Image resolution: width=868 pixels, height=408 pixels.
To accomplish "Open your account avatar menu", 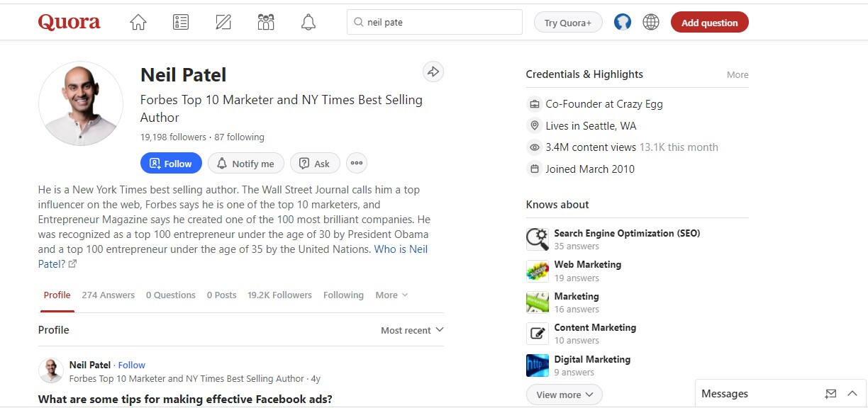I will tap(623, 22).
